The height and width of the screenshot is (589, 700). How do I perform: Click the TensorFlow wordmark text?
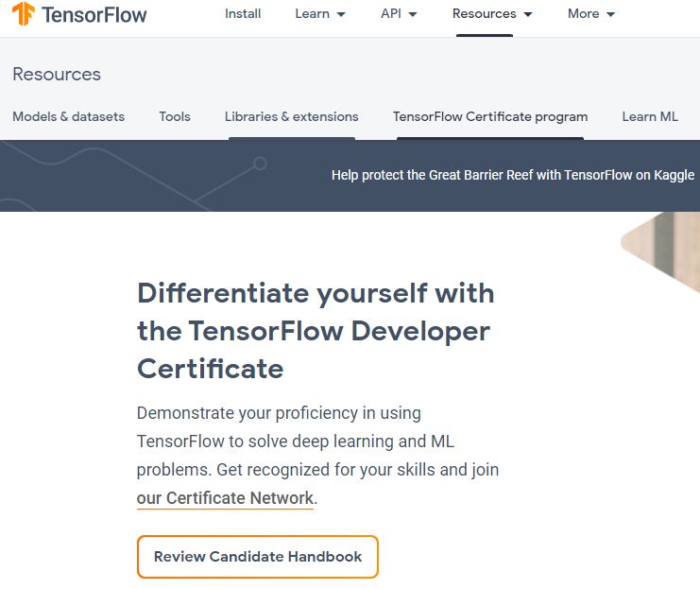(x=94, y=15)
